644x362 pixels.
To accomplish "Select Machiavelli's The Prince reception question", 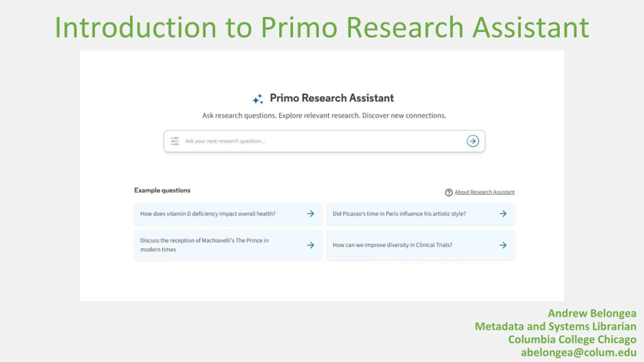I will click(x=228, y=245).
